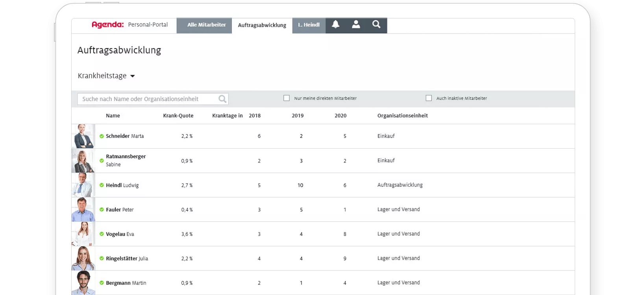Click the search icon in name search field

[x=222, y=99]
